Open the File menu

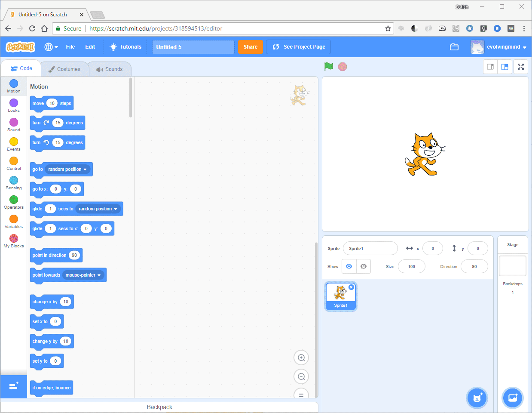pyautogui.click(x=70, y=47)
